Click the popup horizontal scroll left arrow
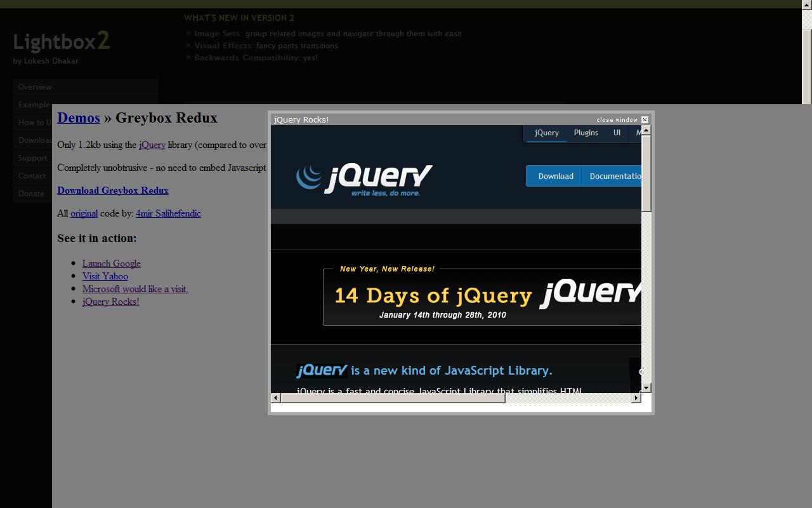 click(x=275, y=398)
